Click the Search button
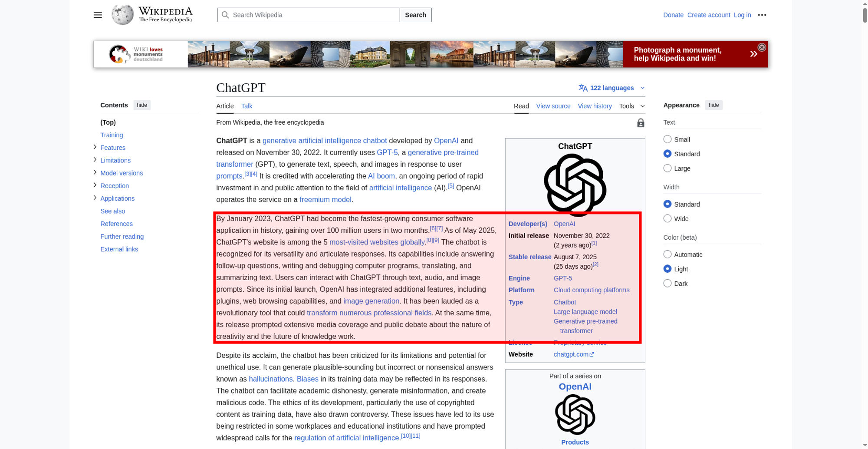Viewport: 868px width, 449px height. pyautogui.click(x=415, y=15)
